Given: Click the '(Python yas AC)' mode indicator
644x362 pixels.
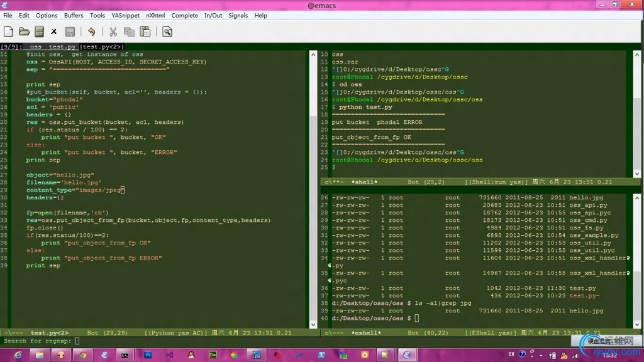Looking at the screenshot, I should (176, 333).
